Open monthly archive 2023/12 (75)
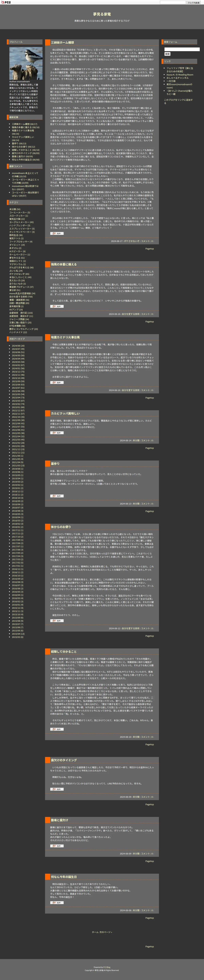Image resolution: width=204 pixels, height=980 pixels. pos(18,372)
